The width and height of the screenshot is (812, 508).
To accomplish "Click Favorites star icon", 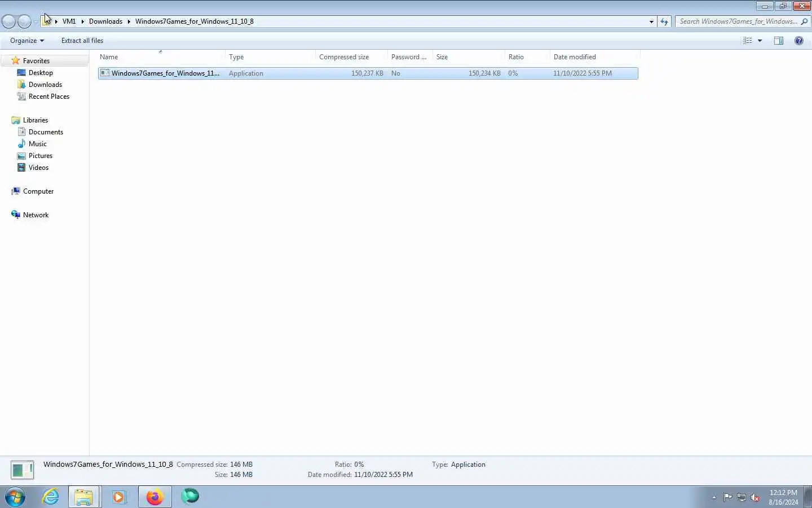I will tap(16, 60).
